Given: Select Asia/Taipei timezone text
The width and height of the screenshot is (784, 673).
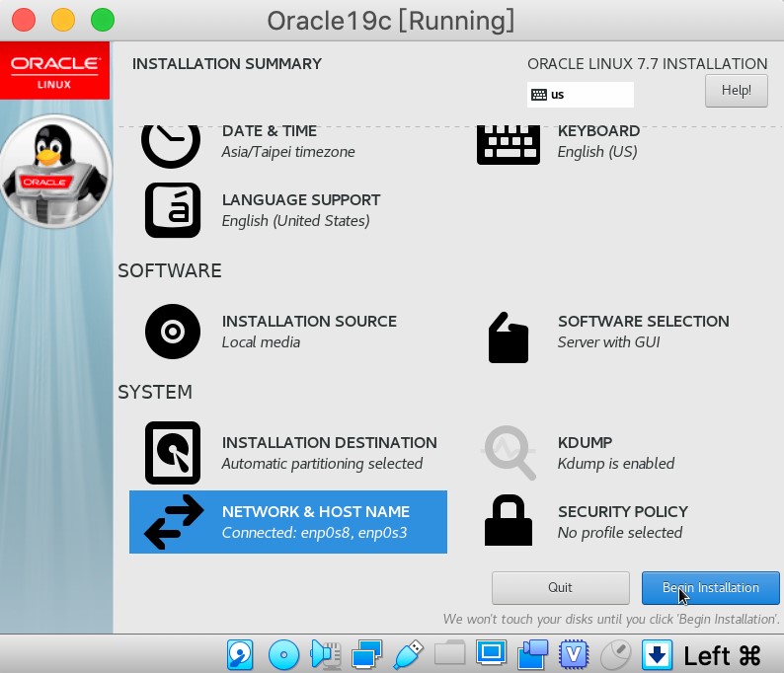Looking at the screenshot, I should (288, 151).
